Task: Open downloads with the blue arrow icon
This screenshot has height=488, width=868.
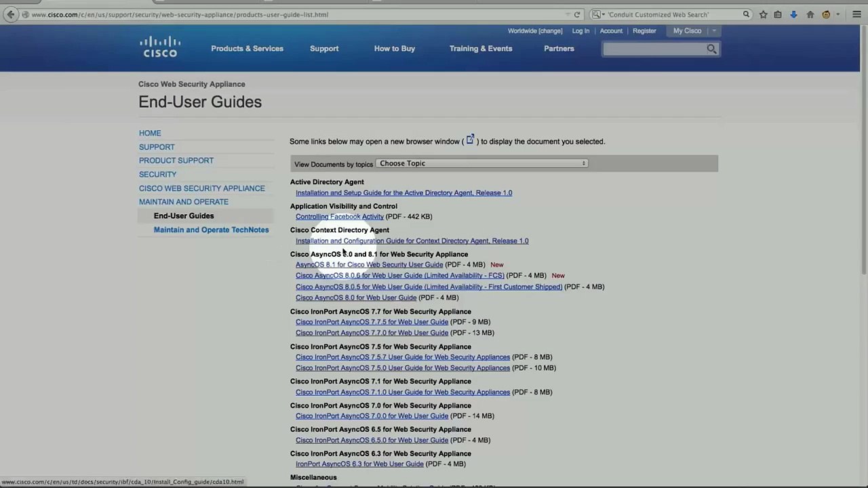Action: pos(793,14)
